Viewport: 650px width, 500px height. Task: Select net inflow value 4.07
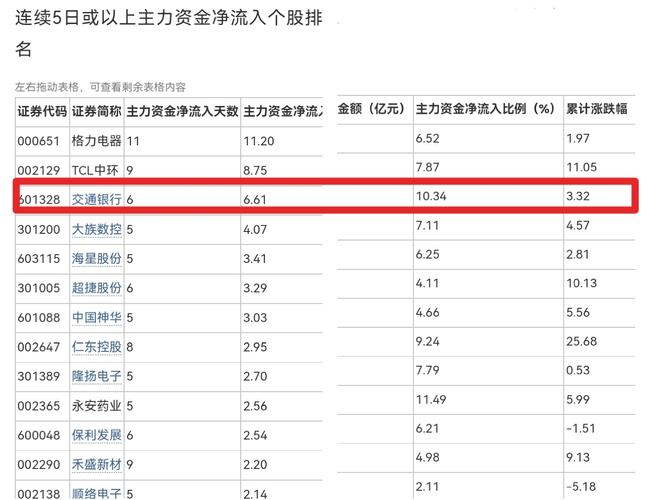255,229
